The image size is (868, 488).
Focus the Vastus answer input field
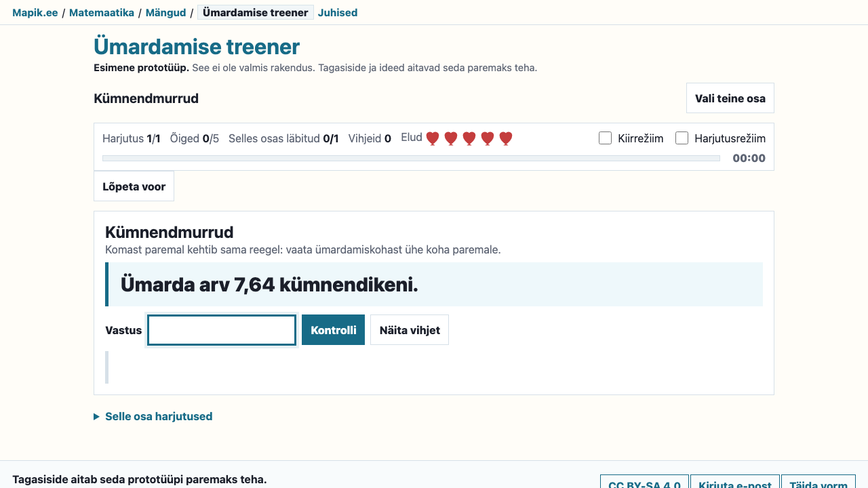(x=222, y=330)
